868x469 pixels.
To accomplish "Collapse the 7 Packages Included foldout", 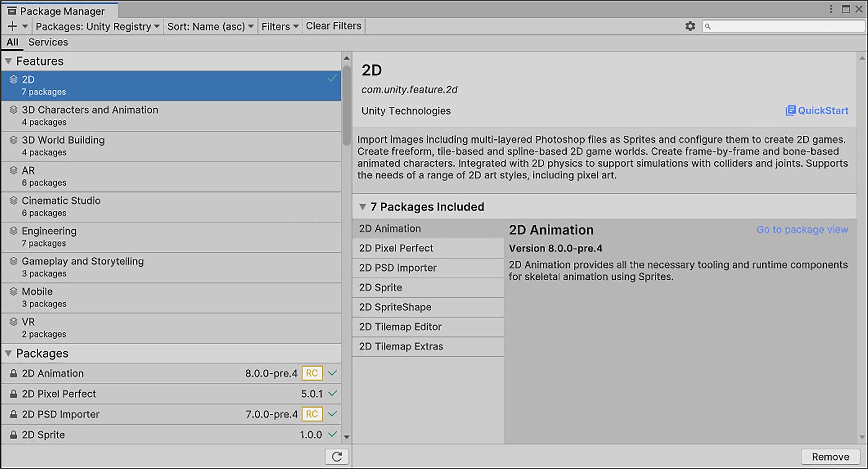I will 362,207.
